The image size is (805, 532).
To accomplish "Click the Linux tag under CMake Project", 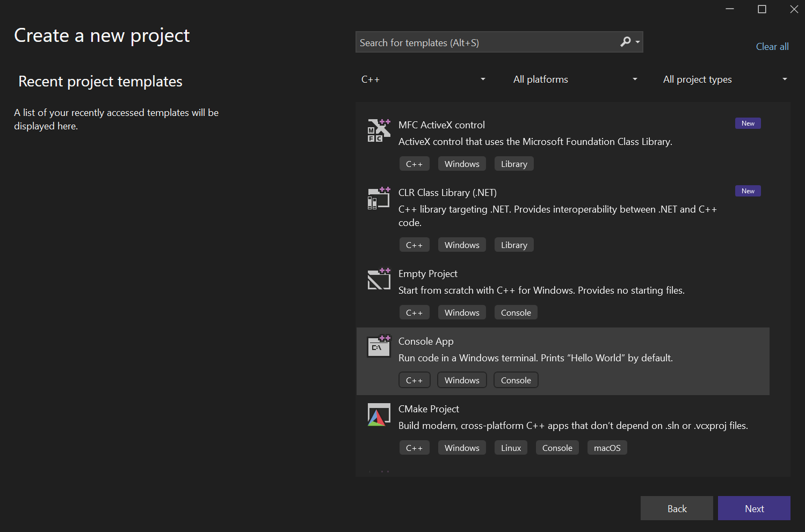I will pyautogui.click(x=511, y=448).
